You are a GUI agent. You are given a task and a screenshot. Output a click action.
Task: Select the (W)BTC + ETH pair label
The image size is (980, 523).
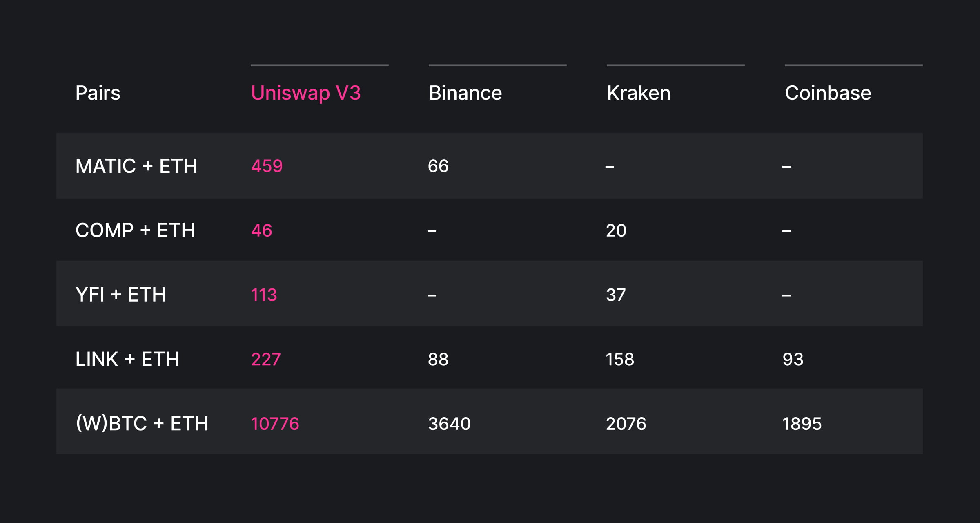pyautogui.click(x=142, y=424)
